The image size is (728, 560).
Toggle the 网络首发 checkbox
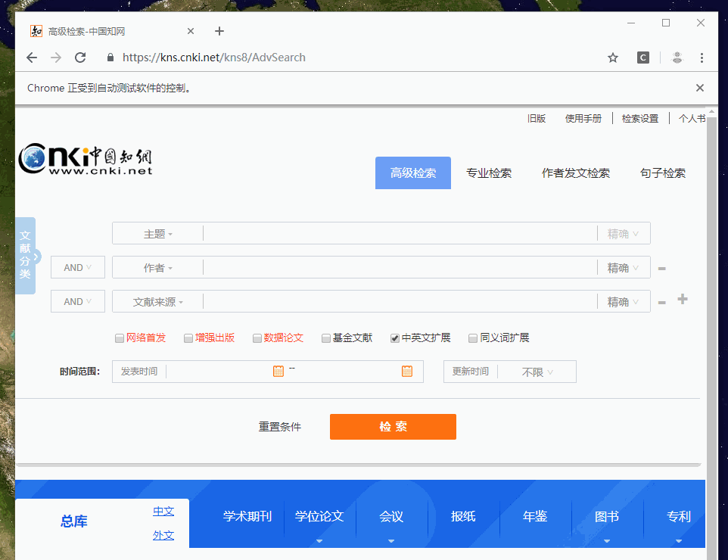point(120,338)
